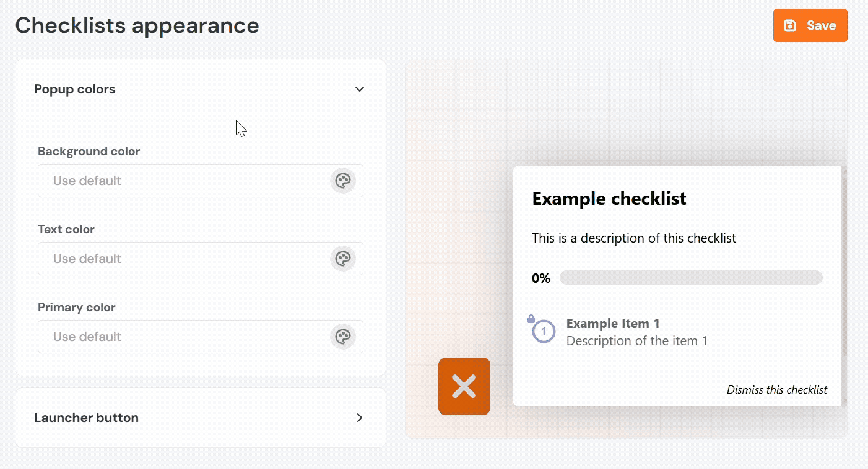
Task: Select the Example Item 1 title
Action: coord(613,324)
